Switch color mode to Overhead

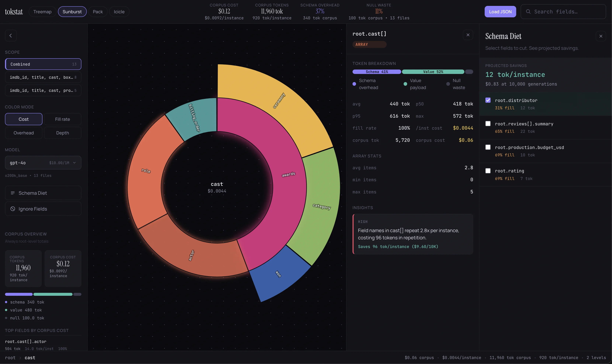tap(24, 133)
